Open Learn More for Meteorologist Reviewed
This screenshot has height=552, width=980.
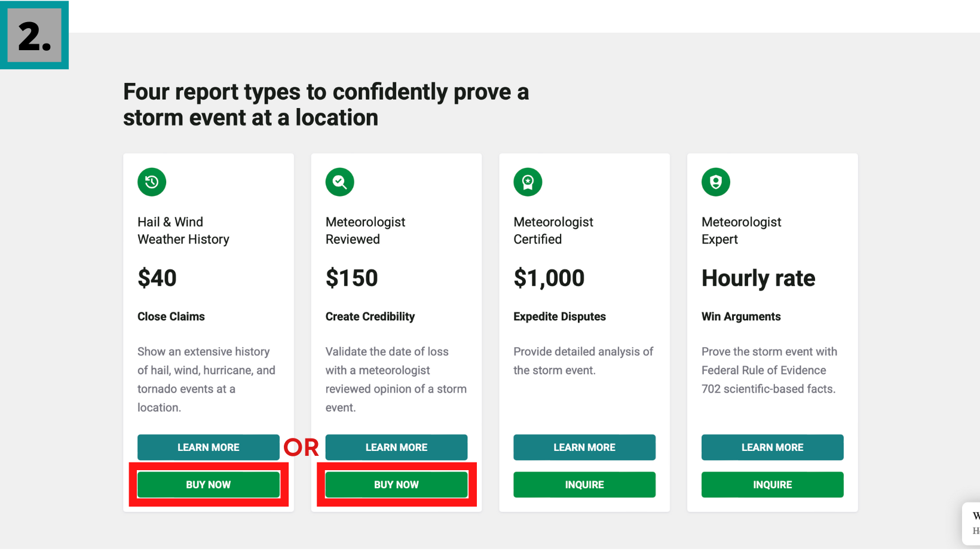pyautogui.click(x=396, y=447)
